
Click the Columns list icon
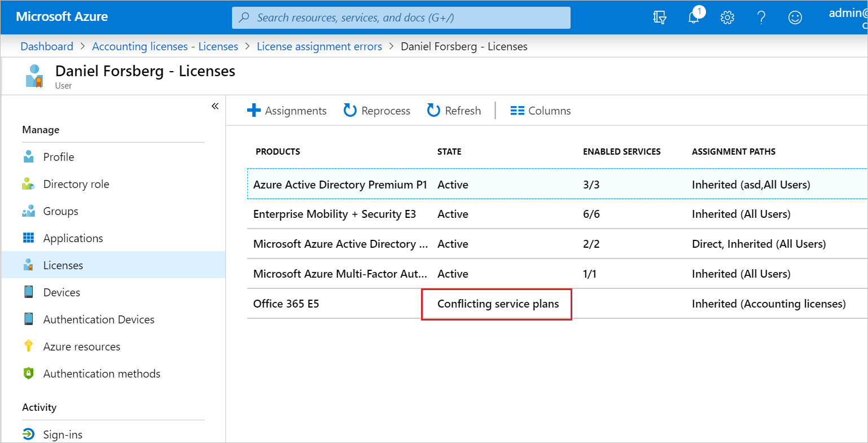click(518, 111)
